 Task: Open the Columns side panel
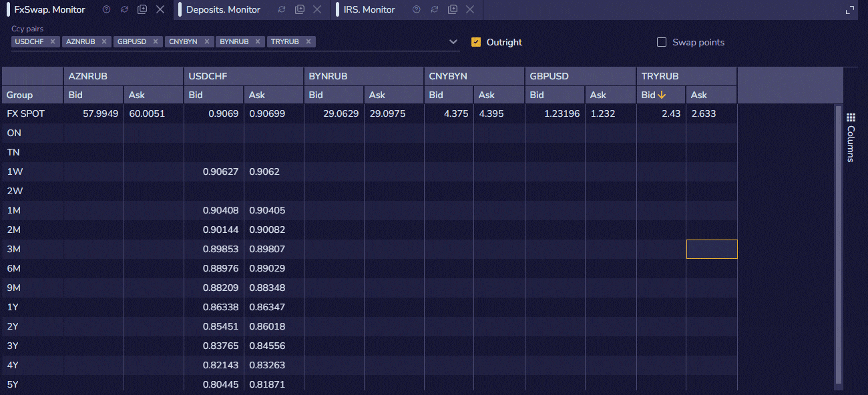(x=851, y=137)
